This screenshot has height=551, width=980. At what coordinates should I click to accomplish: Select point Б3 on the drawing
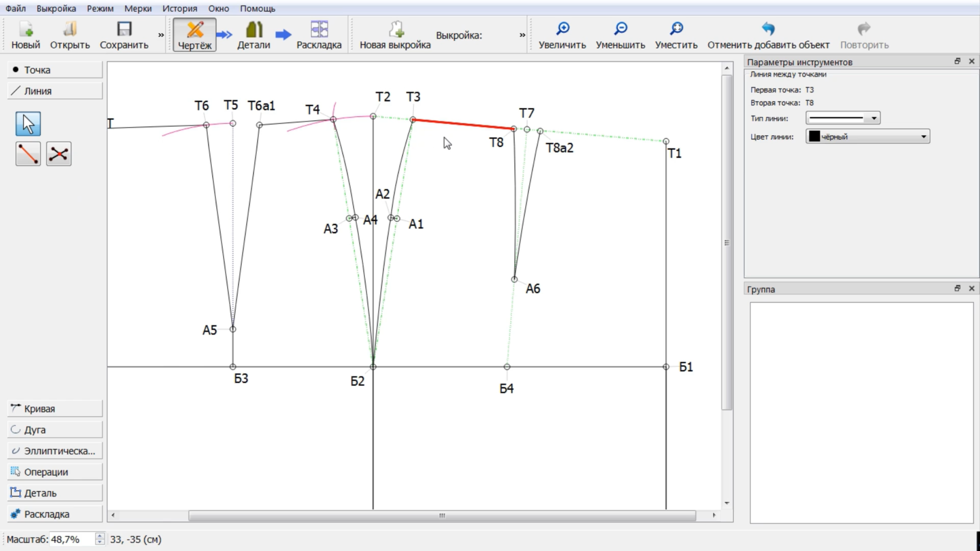pos(233,367)
